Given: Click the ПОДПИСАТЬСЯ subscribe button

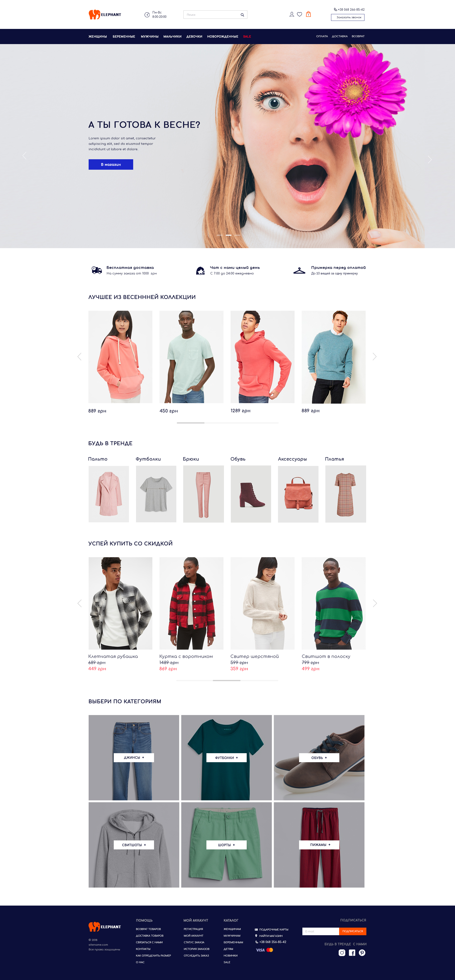Looking at the screenshot, I should tap(353, 931).
